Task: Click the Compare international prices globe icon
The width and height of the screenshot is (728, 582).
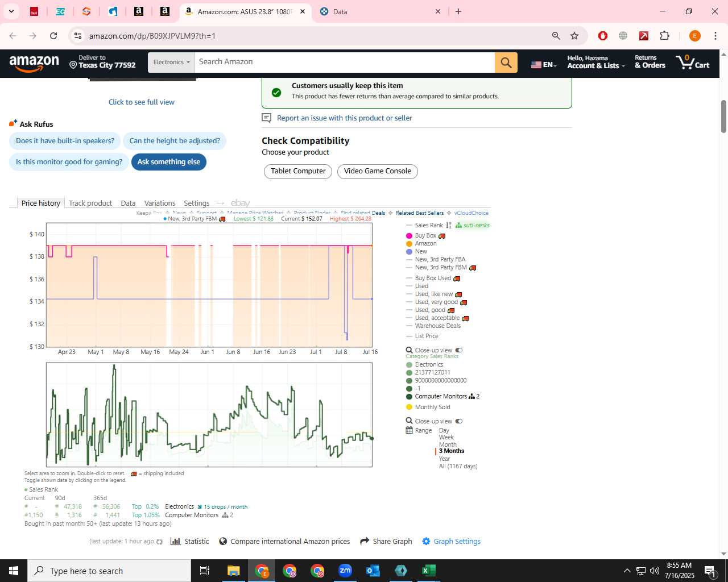Action: (x=223, y=541)
